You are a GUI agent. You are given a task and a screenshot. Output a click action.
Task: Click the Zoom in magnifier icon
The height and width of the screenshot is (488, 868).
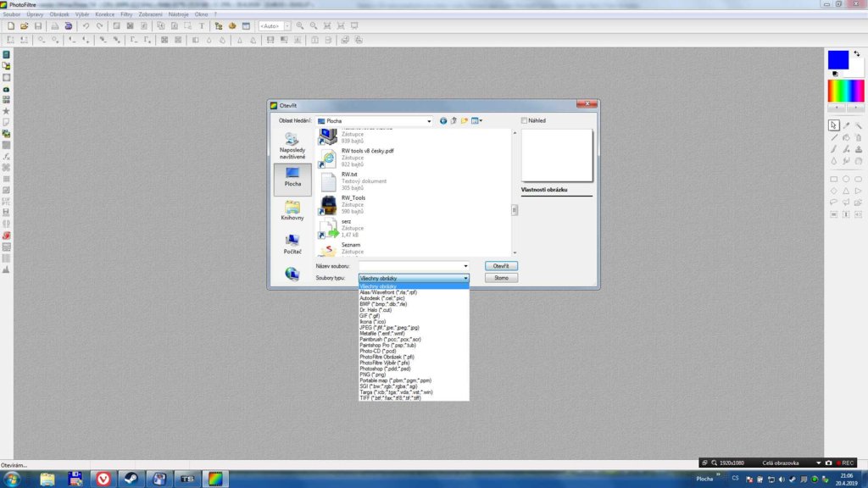[300, 26]
